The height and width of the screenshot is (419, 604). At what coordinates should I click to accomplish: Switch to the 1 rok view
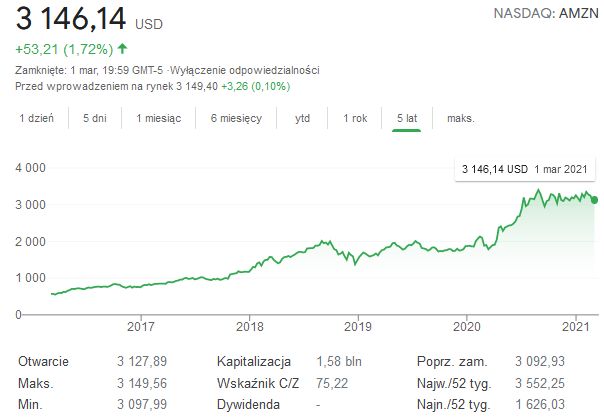[354, 118]
